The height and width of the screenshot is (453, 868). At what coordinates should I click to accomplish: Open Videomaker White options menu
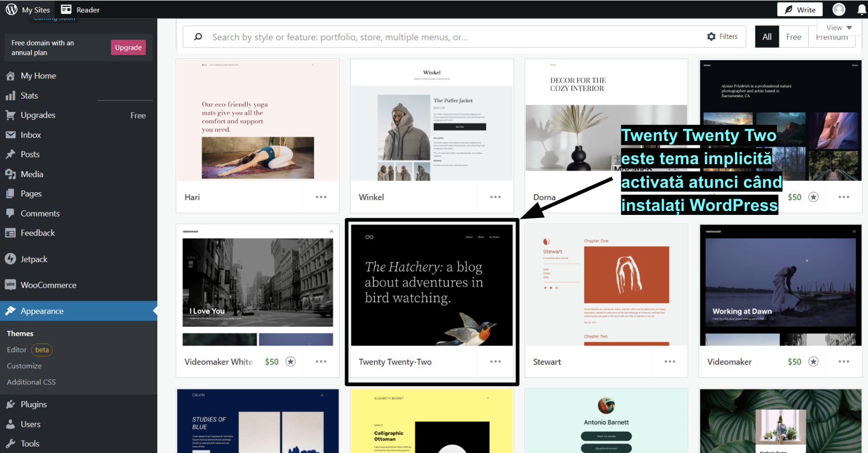pyautogui.click(x=321, y=362)
